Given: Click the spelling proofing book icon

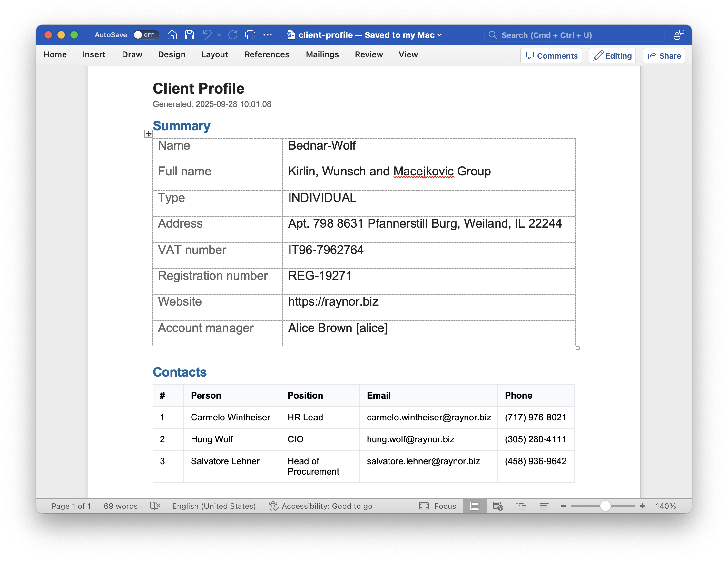Looking at the screenshot, I should 155,506.
